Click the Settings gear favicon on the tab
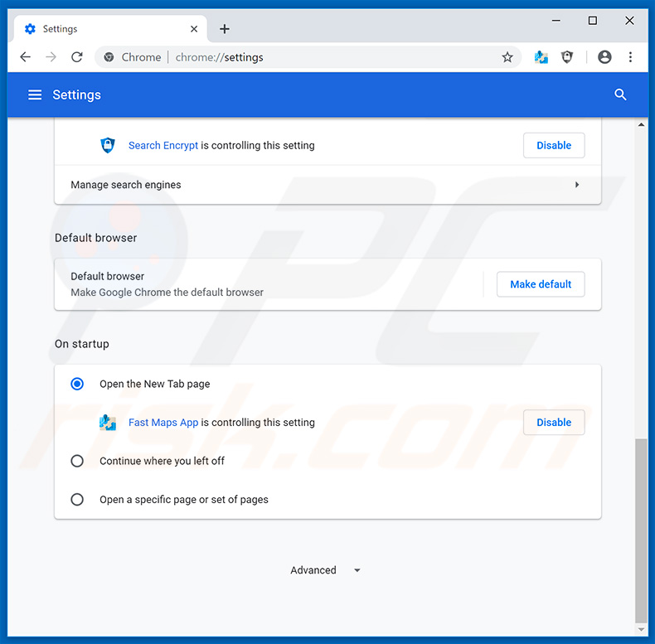The image size is (655, 644). pyautogui.click(x=30, y=29)
